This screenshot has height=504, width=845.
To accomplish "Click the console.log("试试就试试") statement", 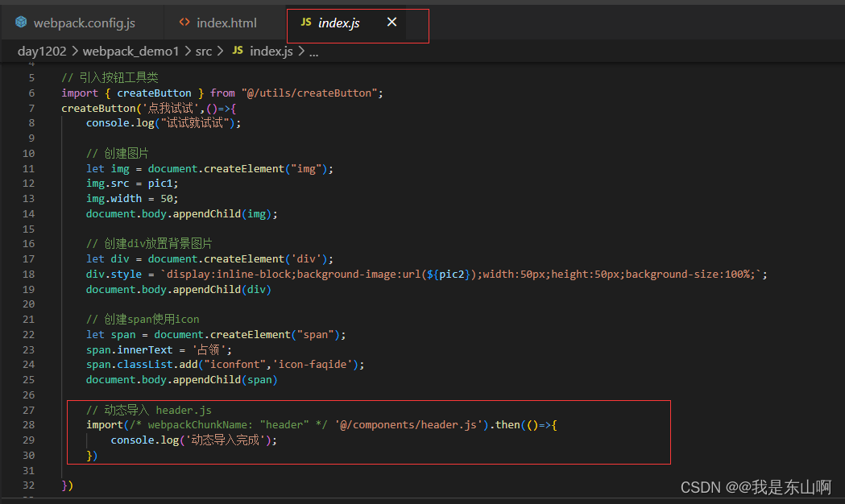I will tap(164, 123).
